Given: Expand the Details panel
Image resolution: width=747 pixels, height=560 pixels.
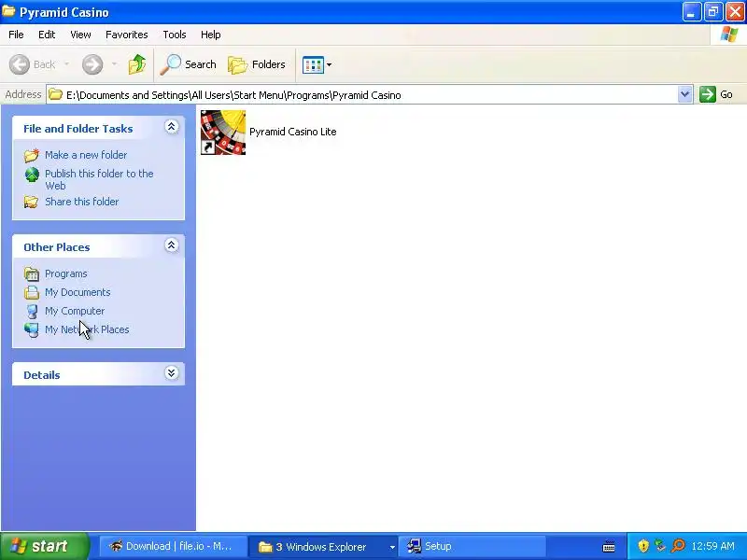Looking at the screenshot, I should coord(172,372).
